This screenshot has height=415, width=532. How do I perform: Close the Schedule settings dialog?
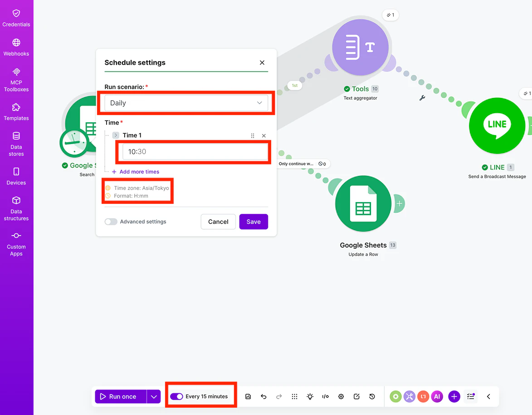(262, 63)
